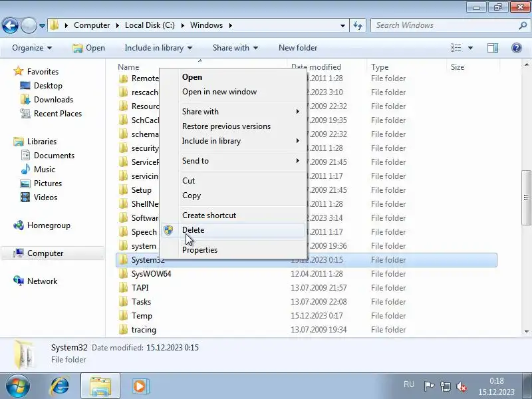Click the New folder button

[298, 48]
